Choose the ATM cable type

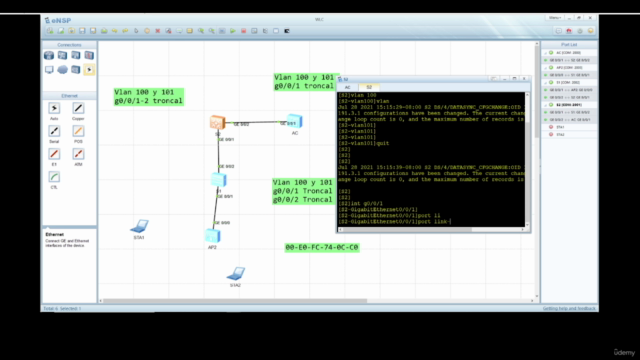78,154
